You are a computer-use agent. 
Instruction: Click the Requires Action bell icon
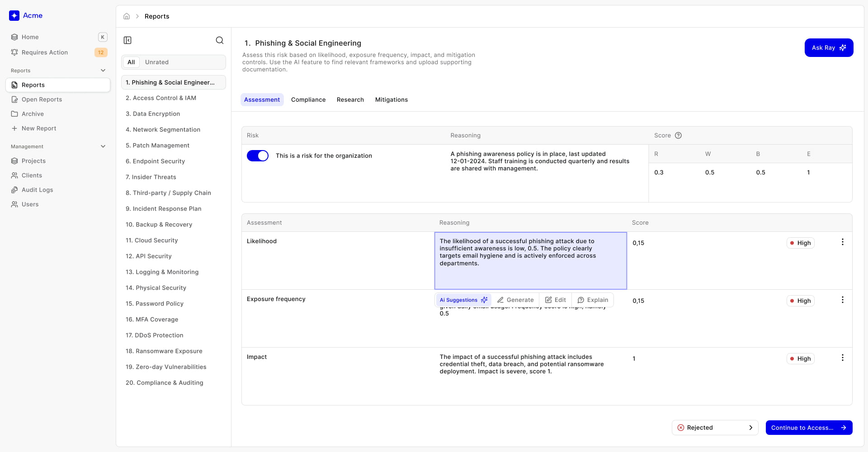coord(14,52)
